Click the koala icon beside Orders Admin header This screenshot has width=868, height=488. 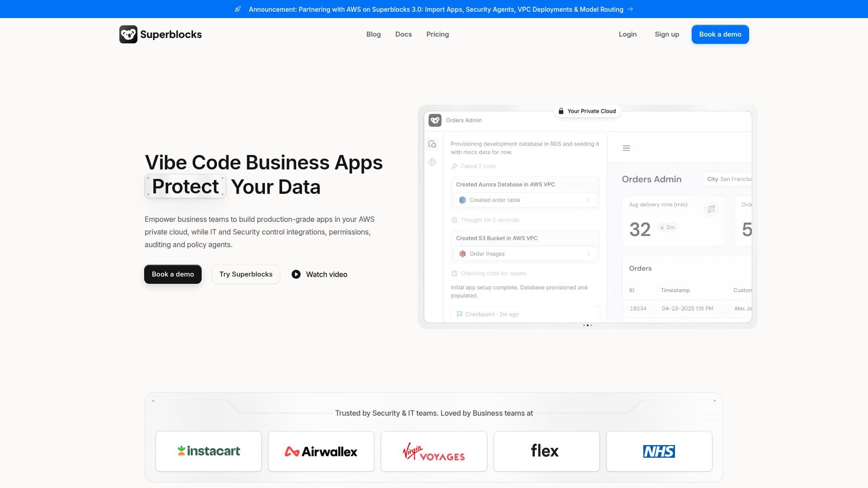pos(435,120)
